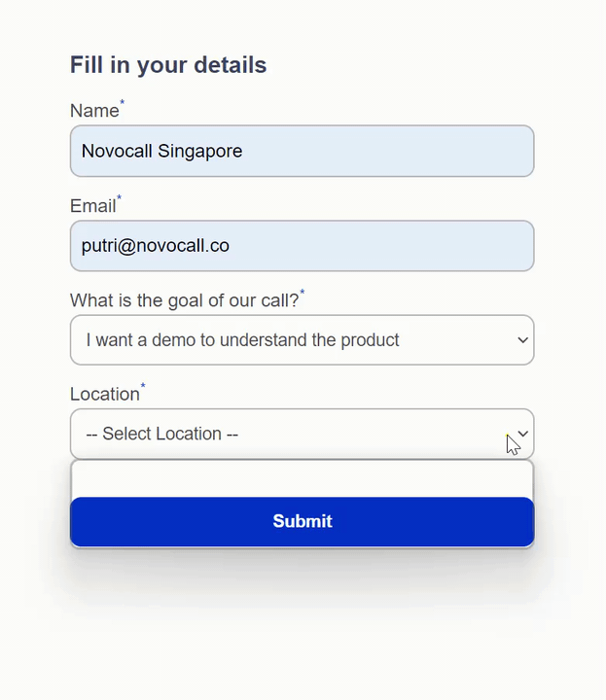Viewport: 606px width, 700px height.
Task: Click the Email field label
Action: [92, 206]
